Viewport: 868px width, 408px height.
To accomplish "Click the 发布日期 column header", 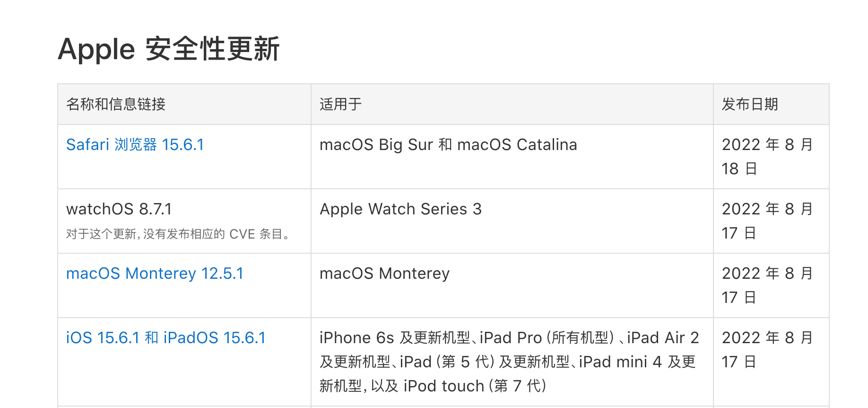I will [x=750, y=104].
